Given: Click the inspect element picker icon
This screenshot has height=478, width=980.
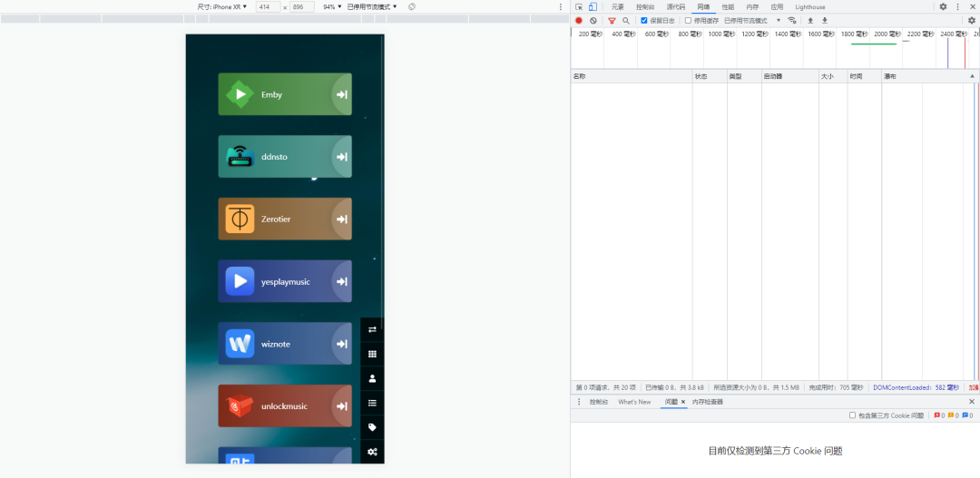Looking at the screenshot, I should click(579, 7).
